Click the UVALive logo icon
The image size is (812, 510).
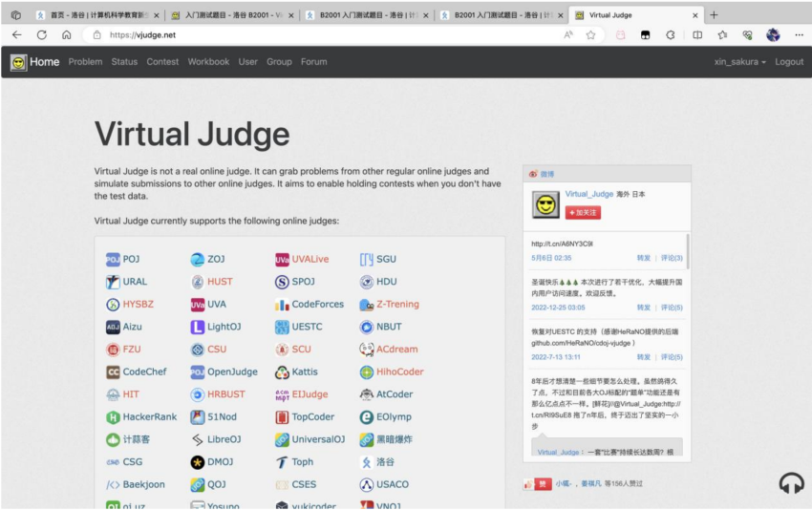[282, 260]
